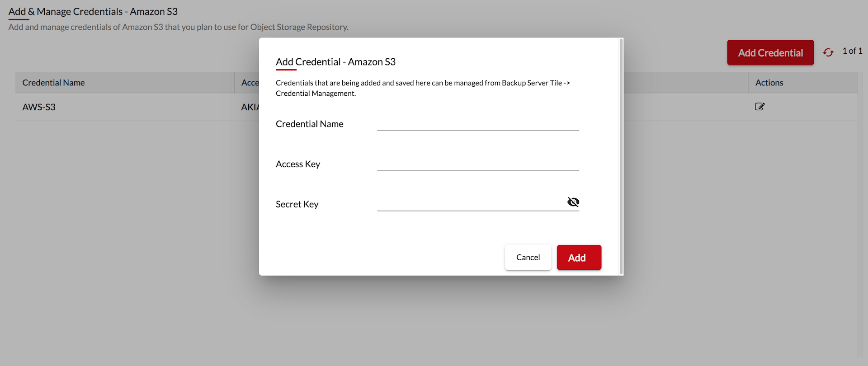Click the Add Credential button
Viewport: 868px width, 366px height.
[770, 52]
